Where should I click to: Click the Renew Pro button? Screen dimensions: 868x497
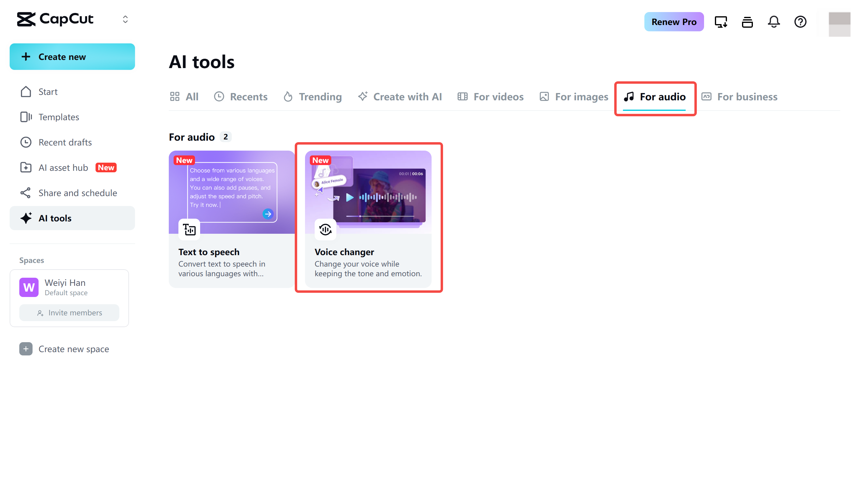674,21
